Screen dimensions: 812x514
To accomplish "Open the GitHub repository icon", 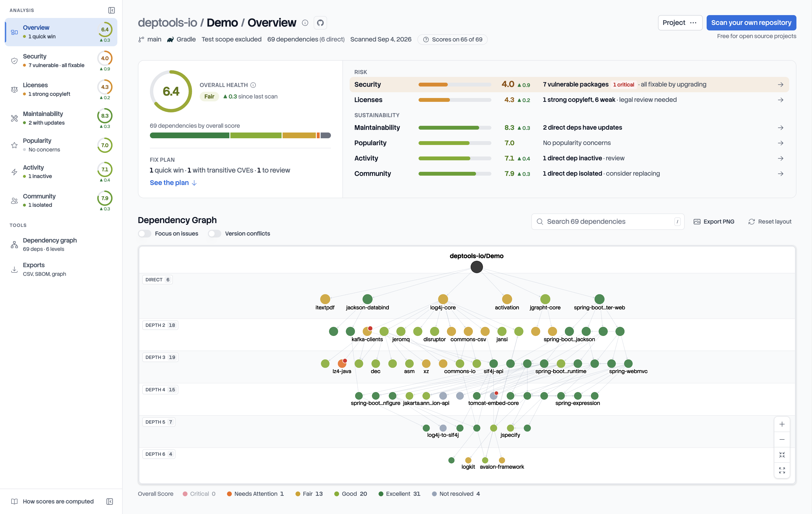I will 320,23.
